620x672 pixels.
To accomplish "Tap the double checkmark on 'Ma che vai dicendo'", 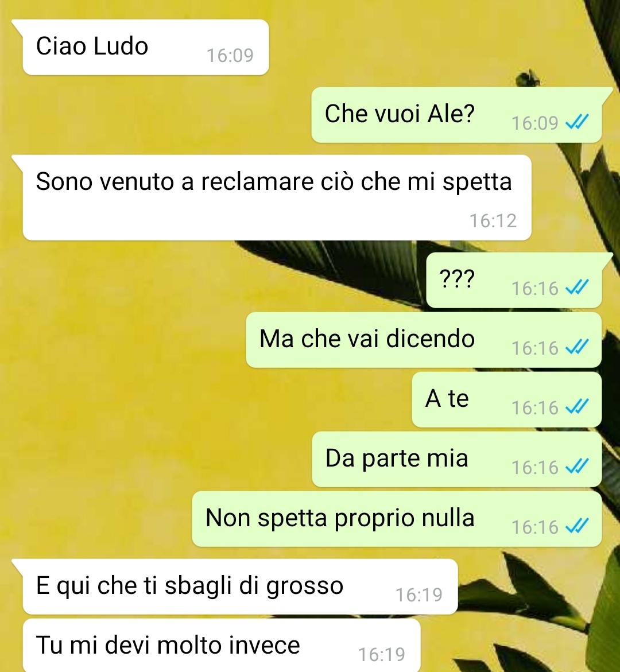I will (x=577, y=347).
